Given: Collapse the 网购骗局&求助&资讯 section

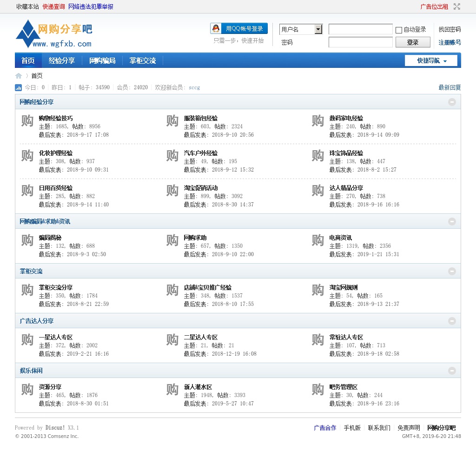Looking at the screenshot, I should (x=452, y=222).
